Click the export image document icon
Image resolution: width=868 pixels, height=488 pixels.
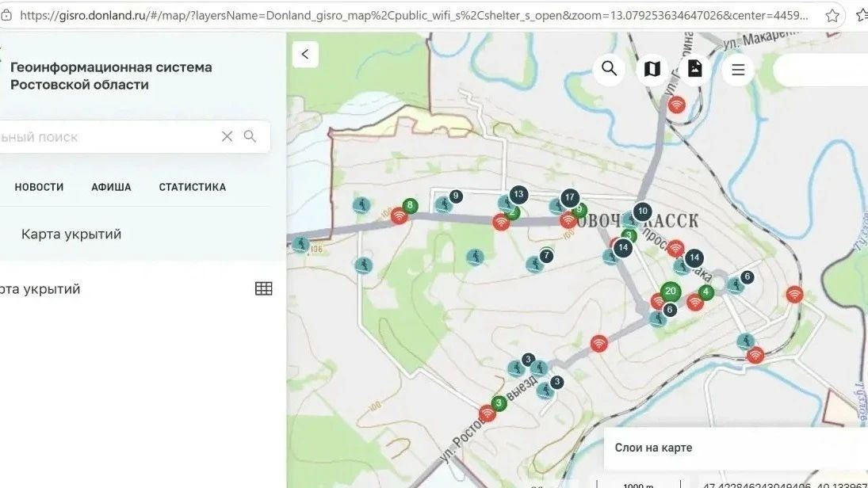(x=694, y=69)
